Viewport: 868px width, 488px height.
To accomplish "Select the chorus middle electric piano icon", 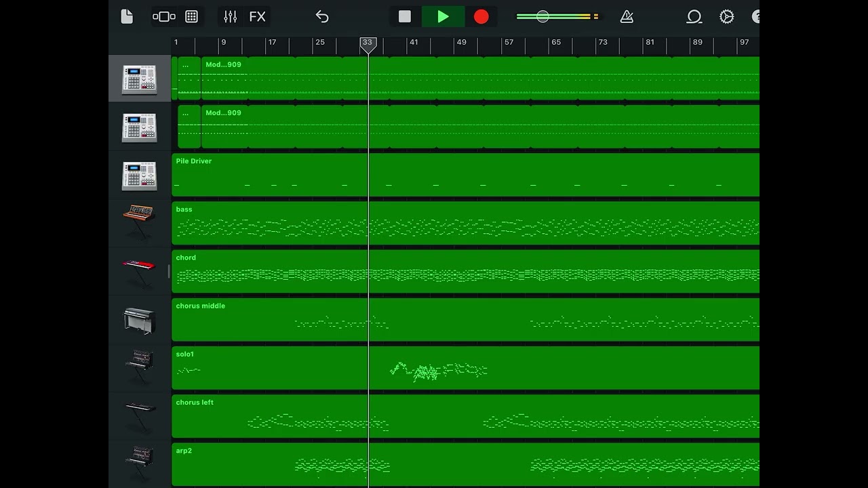I will coord(139,320).
